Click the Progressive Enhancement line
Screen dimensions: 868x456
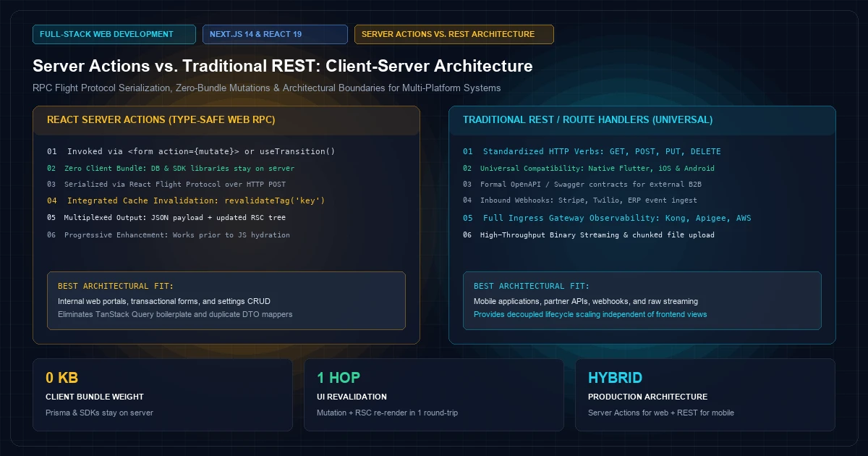pos(169,235)
